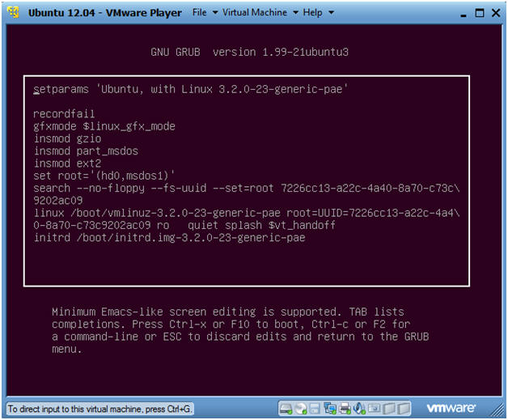Click the 'insmod ext2' line
This screenshot has height=420, width=508.
click(67, 163)
